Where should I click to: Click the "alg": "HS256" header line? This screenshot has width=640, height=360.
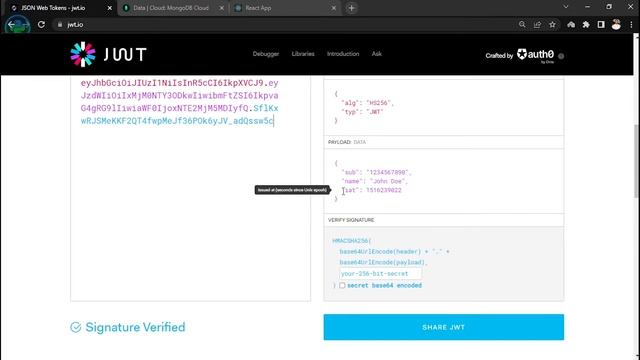tap(367, 103)
